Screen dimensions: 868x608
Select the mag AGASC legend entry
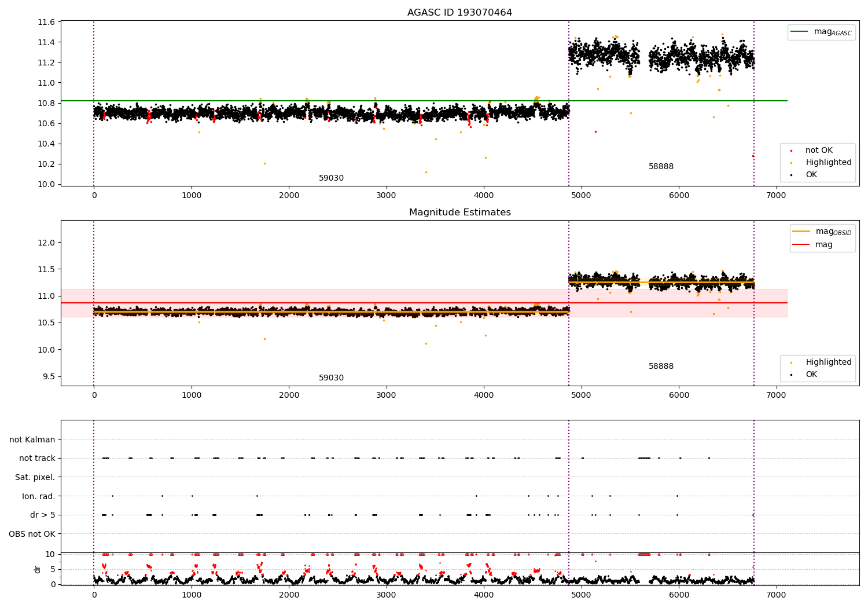point(821,32)
